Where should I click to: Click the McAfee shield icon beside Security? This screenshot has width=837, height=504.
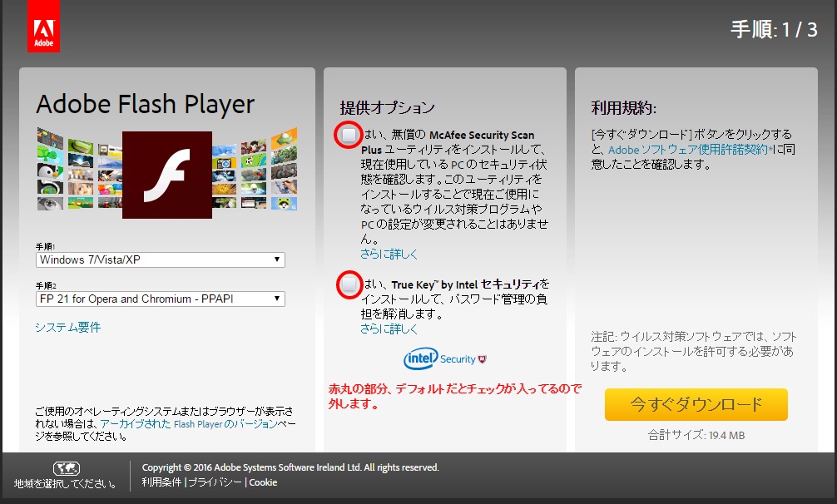[x=482, y=359]
